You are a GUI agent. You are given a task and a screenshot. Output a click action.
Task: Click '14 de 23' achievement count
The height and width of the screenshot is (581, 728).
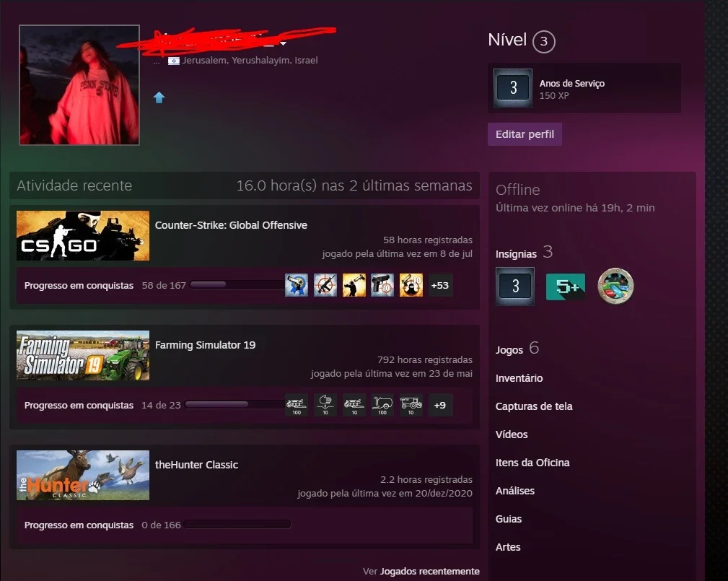tap(161, 405)
